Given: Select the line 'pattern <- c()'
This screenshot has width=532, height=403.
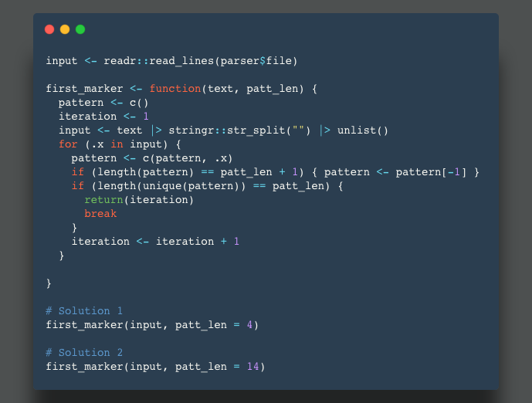Looking at the screenshot, I should click(x=103, y=103).
